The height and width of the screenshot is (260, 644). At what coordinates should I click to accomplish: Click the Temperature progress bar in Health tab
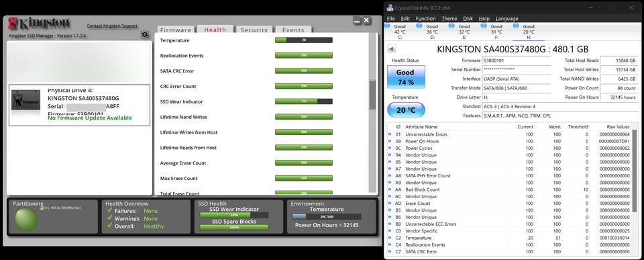pos(303,40)
